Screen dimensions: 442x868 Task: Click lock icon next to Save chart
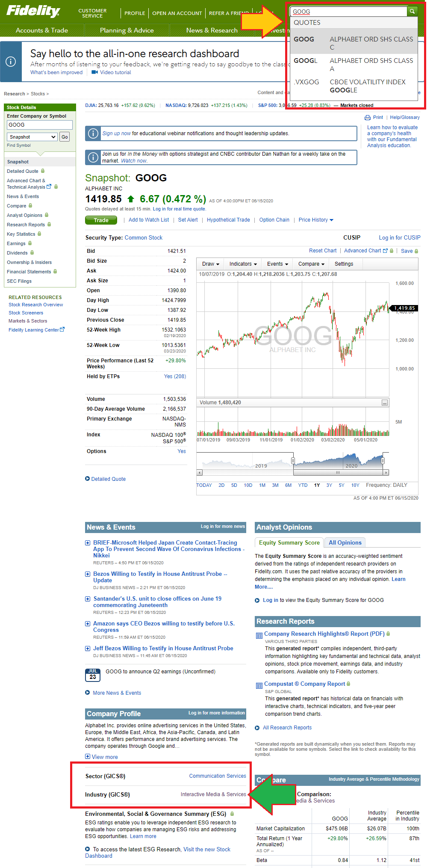(x=416, y=251)
